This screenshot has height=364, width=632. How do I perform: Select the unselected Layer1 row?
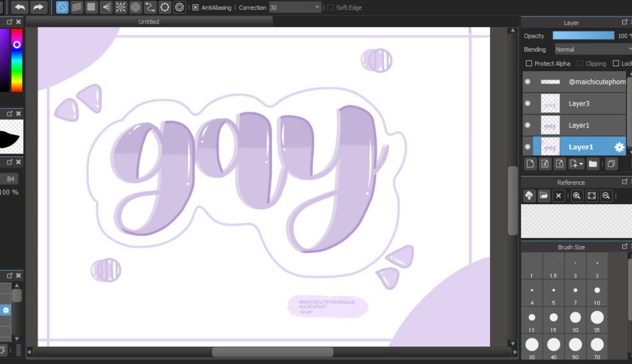(x=575, y=125)
